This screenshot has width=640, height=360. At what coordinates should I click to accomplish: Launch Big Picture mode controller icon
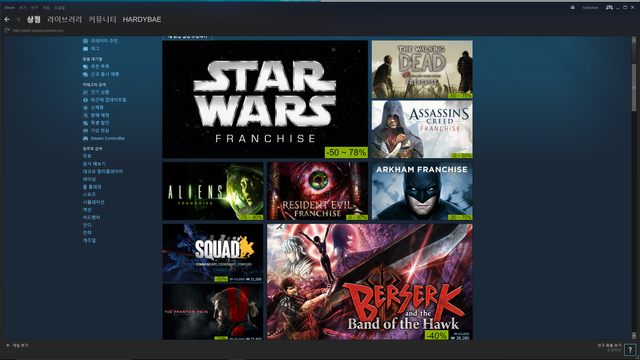click(x=609, y=7)
